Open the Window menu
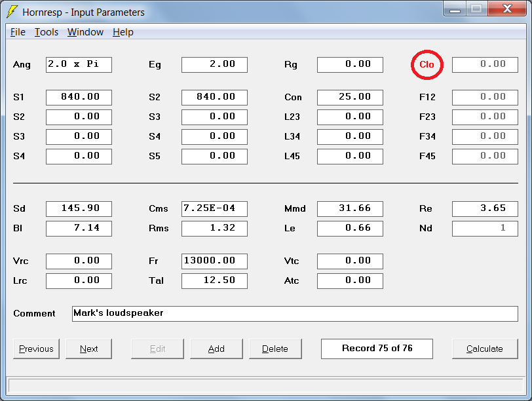 tap(85, 32)
